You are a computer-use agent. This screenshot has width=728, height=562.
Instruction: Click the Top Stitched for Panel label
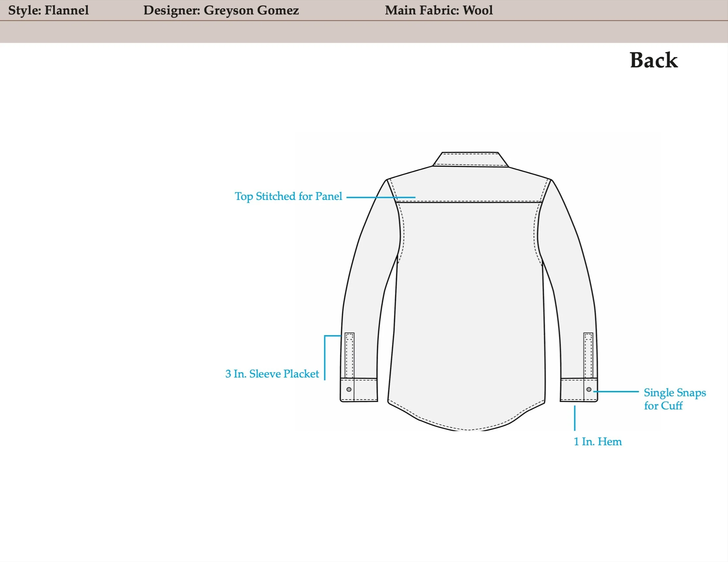click(288, 196)
